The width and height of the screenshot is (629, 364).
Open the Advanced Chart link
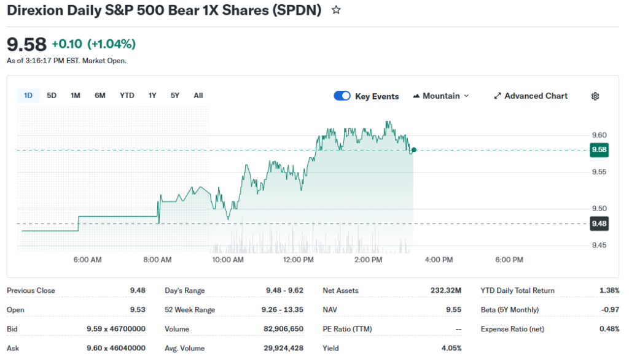pos(536,96)
